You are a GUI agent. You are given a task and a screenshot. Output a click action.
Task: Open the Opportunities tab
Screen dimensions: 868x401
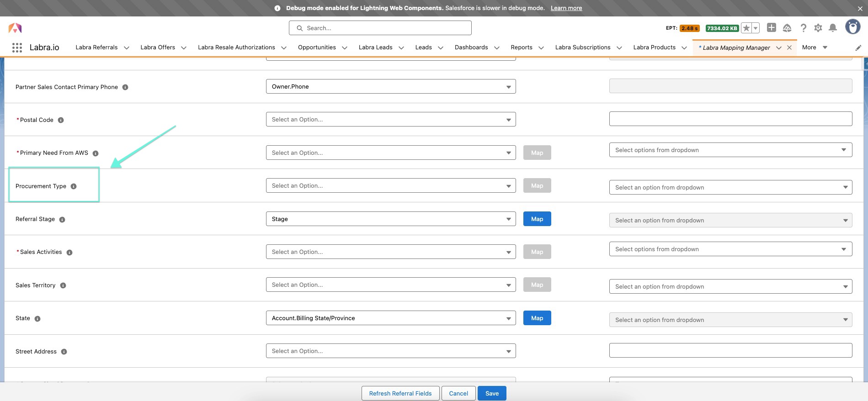[317, 47]
